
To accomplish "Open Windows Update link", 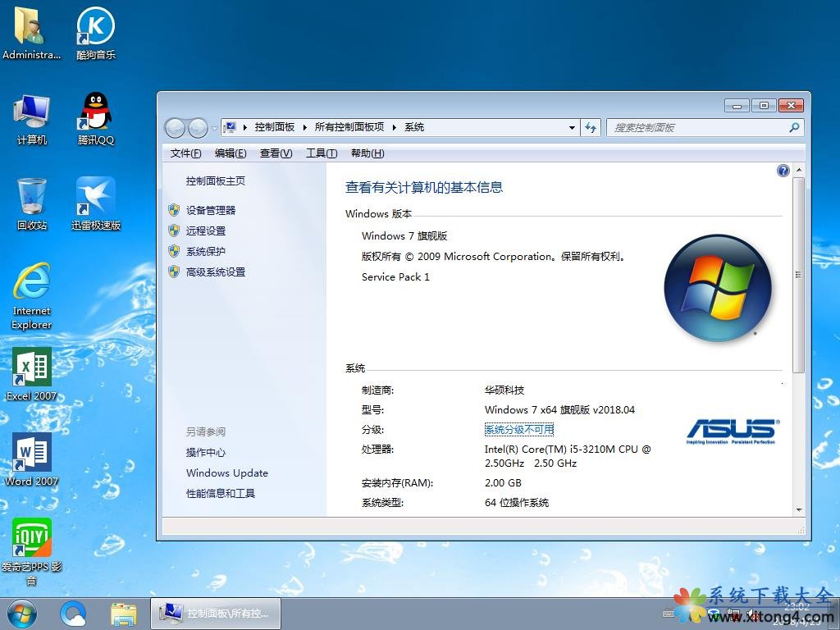I will coord(227,473).
